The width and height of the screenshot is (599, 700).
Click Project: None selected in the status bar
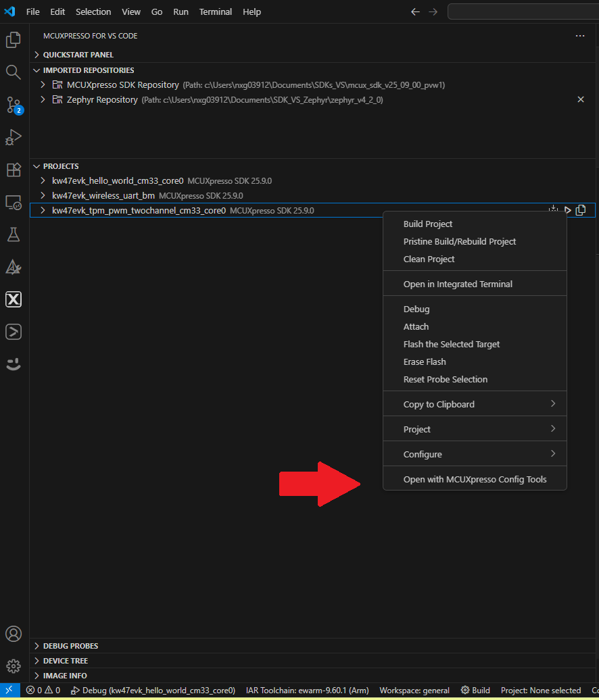[541, 690]
